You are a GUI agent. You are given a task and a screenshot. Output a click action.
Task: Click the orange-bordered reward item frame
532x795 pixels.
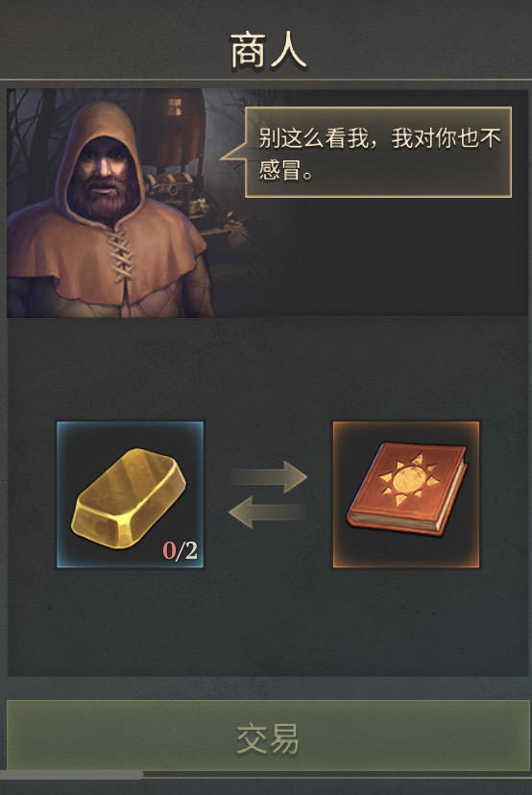(405, 494)
